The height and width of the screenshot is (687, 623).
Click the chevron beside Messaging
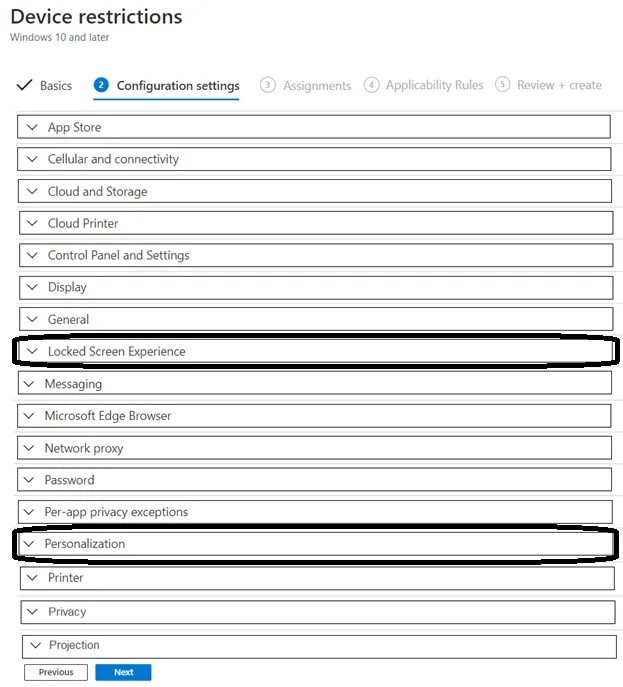[x=29, y=384]
